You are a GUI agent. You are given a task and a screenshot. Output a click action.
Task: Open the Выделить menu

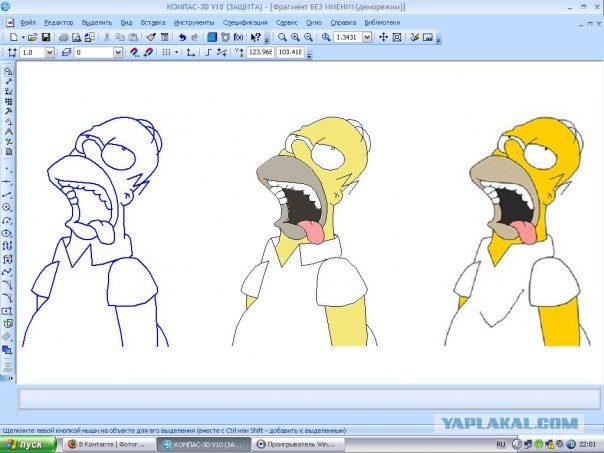97,23
